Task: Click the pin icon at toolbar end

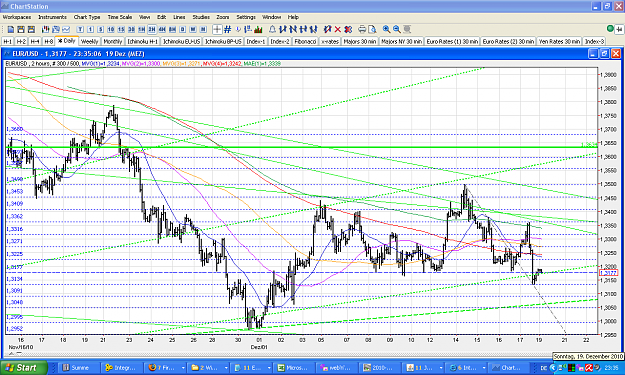Action: [x=619, y=29]
